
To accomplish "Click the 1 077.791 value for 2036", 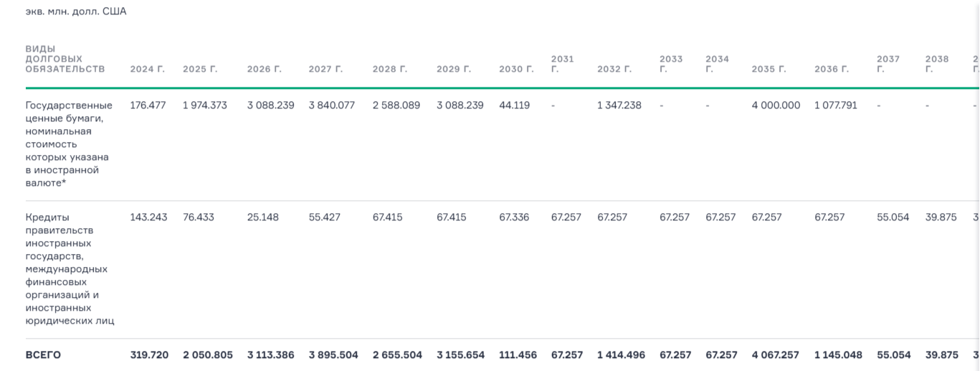I will (x=836, y=105).
